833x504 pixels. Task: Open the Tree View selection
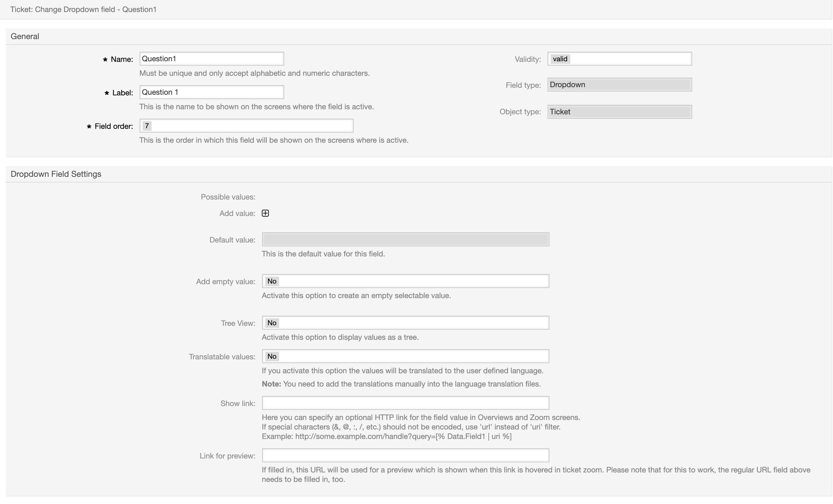click(x=405, y=323)
